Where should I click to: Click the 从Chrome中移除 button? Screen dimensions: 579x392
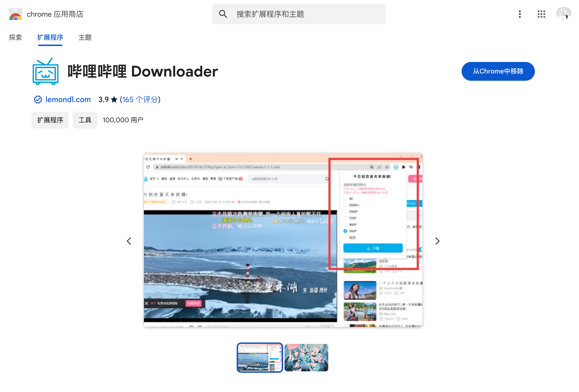point(498,71)
